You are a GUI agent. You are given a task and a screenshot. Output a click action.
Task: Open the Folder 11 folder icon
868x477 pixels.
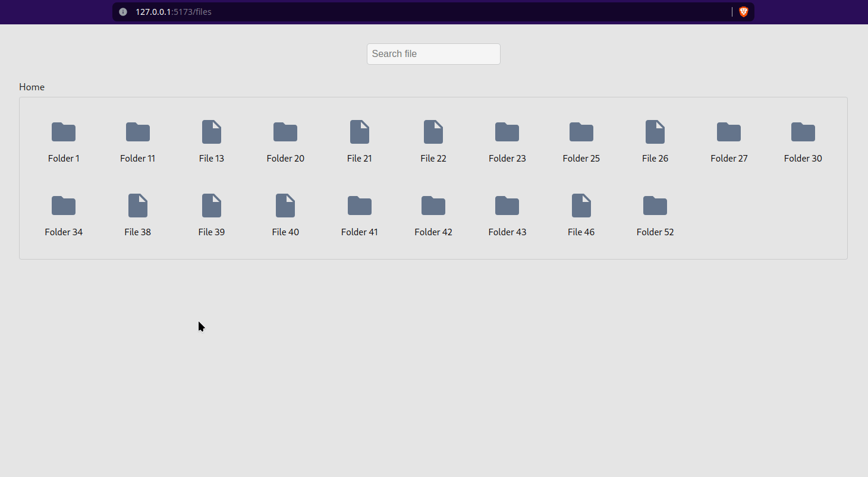pyautogui.click(x=138, y=132)
